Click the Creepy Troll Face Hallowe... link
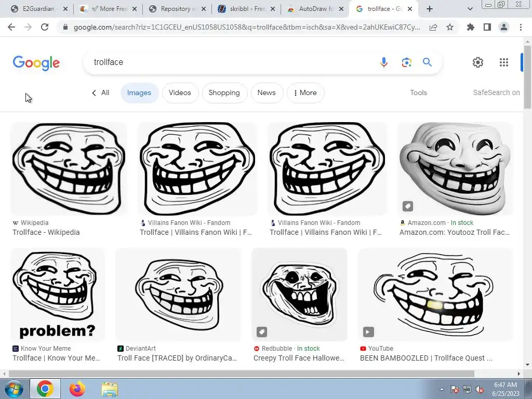 click(x=299, y=358)
